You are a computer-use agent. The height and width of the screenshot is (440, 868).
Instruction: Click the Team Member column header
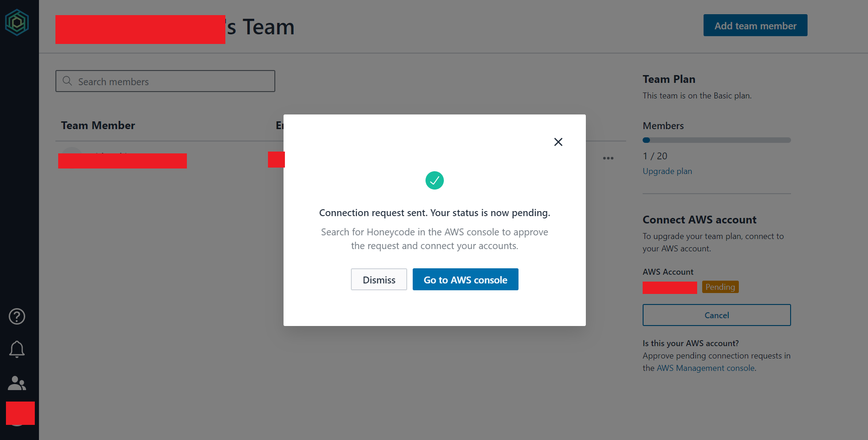98,125
